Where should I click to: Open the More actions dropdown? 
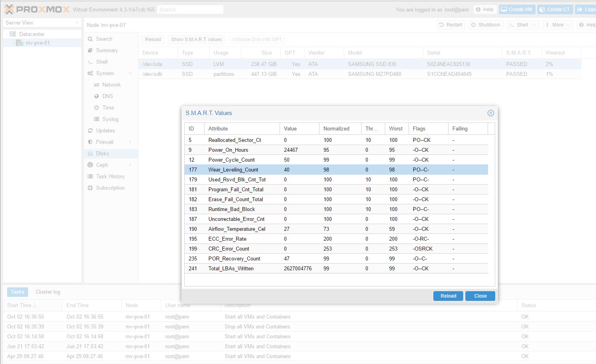pos(558,25)
